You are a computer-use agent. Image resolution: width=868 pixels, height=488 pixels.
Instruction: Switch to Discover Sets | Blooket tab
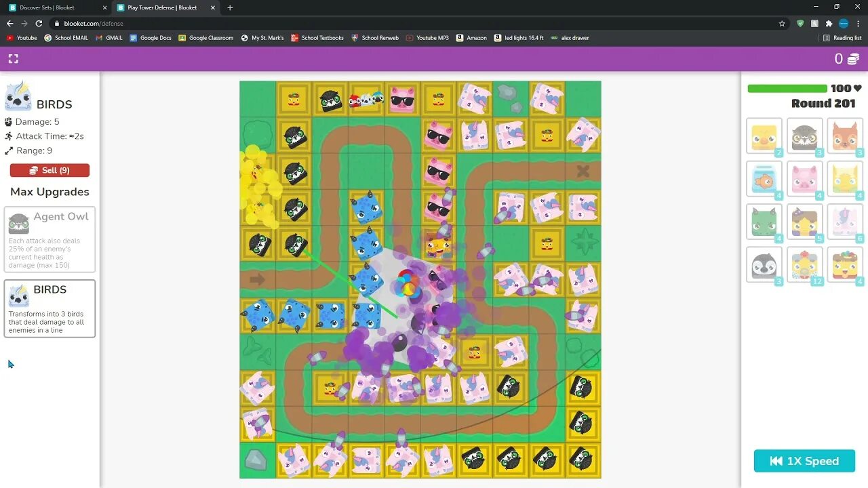[58, 7]
